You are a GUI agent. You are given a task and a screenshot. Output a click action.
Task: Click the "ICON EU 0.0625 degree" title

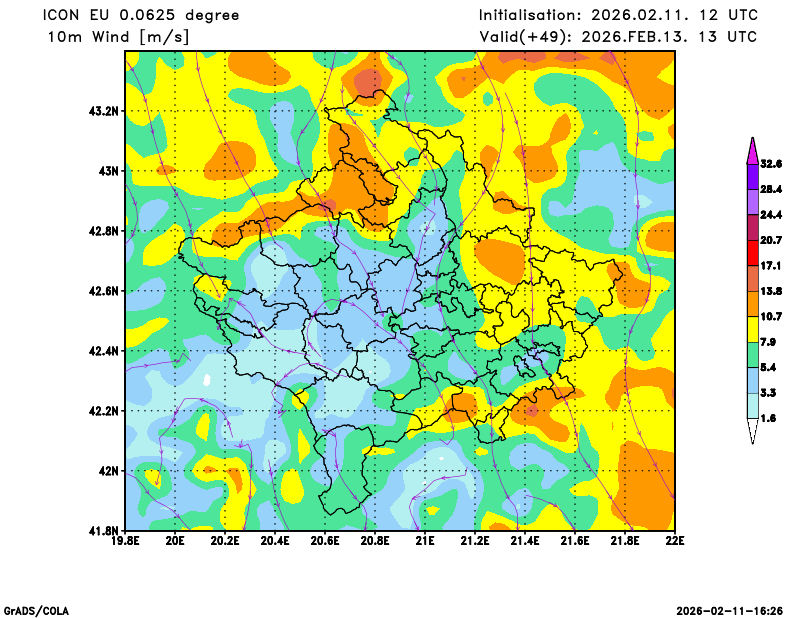(140, 15)
